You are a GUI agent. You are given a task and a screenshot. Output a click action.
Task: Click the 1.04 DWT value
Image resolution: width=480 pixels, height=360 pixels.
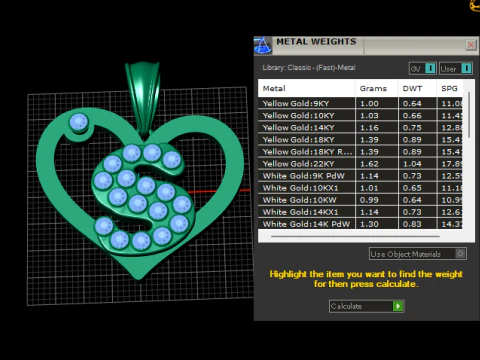412,164
